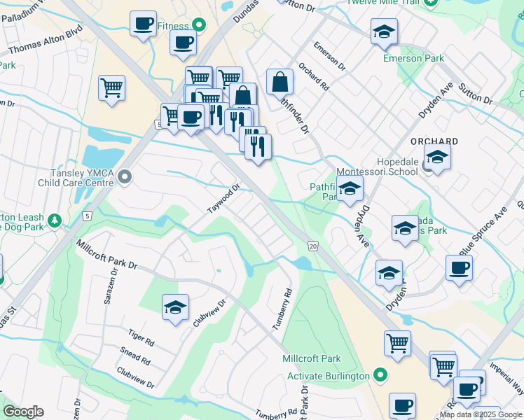Click the highway 5 shield near Millcroft Park Dr
The height and width of the screenshot is (420, 524).
(x=87, y=216)
